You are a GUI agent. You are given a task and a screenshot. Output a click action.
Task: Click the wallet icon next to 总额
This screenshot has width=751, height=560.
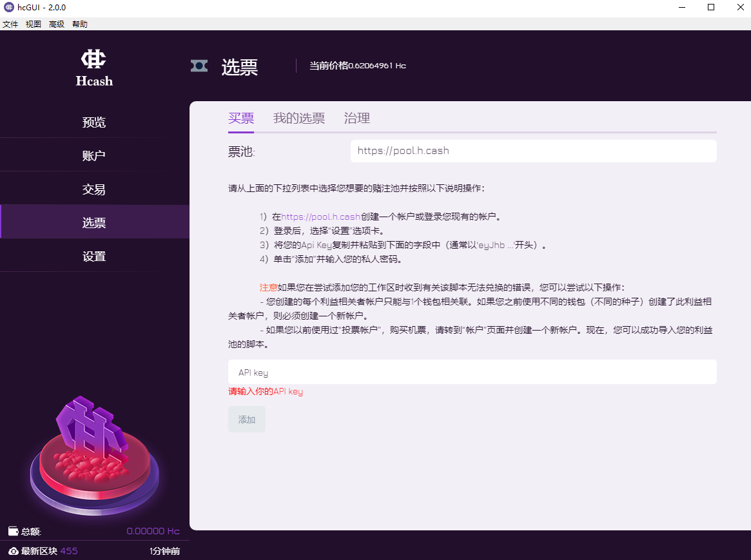click(x=14, y=531)
